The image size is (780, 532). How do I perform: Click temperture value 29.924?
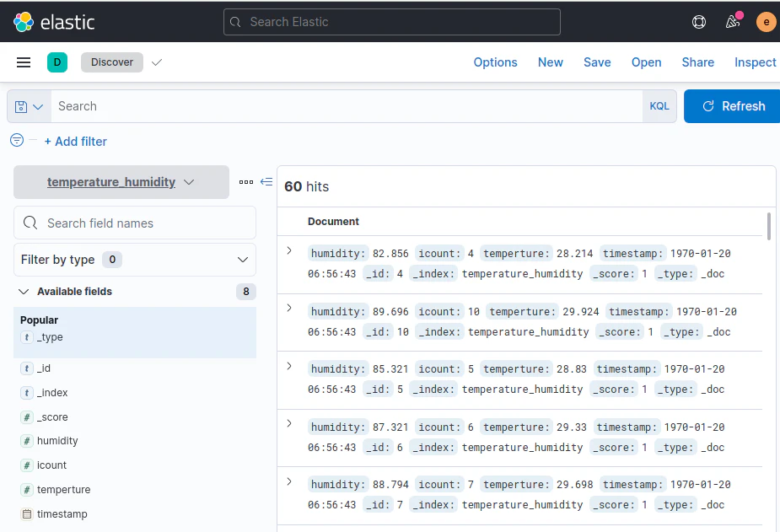[x=580, y=312]
